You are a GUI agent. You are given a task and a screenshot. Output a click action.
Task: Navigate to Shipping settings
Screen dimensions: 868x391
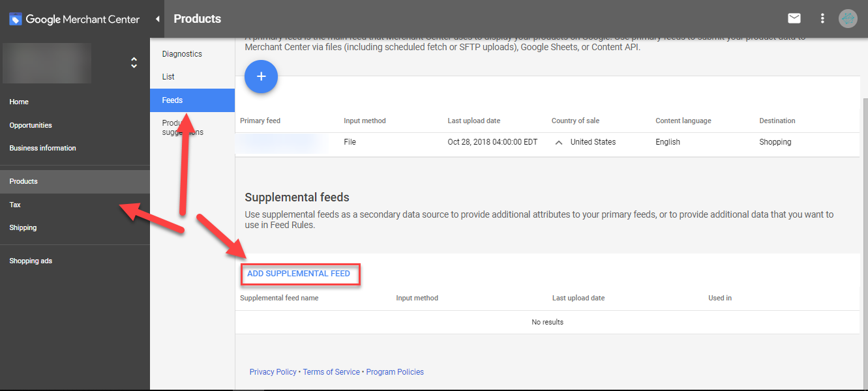coord(23,227)
